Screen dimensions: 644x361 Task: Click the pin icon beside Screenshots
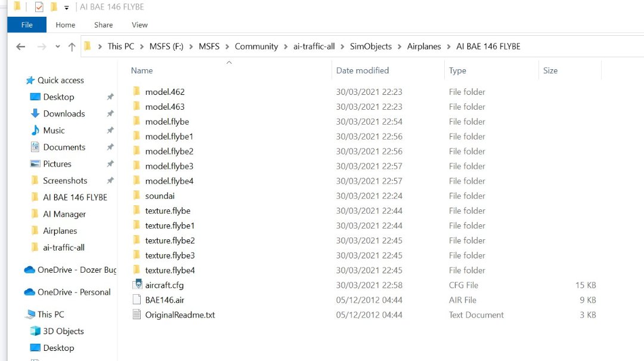coord(110,180)
